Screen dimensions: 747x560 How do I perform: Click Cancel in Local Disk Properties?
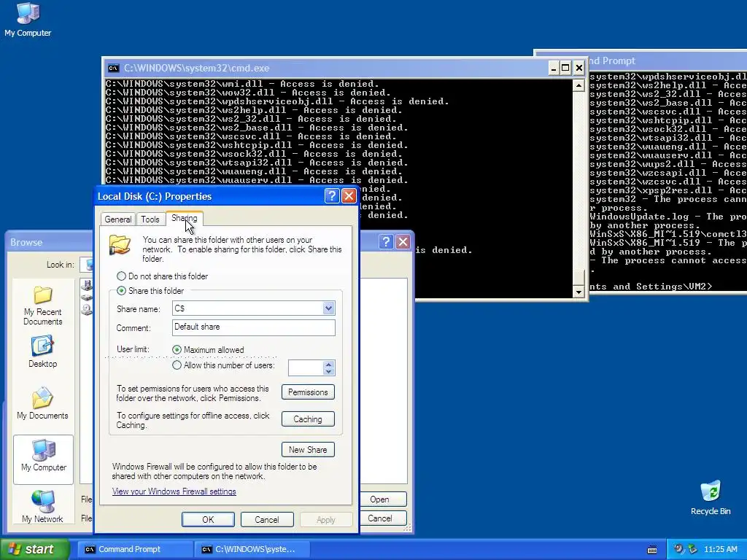[267, 519]
